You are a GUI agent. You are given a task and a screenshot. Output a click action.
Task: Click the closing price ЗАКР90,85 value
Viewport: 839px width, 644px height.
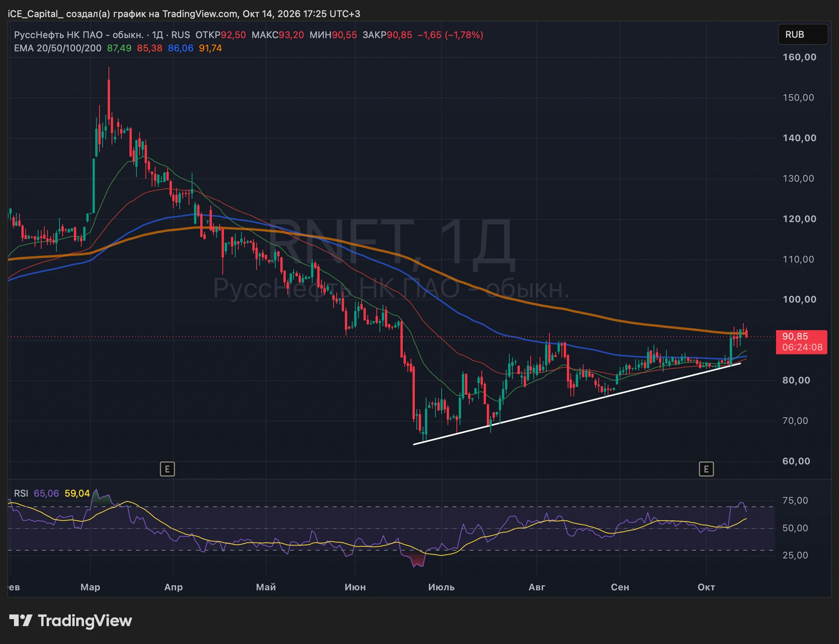pos(387,35)
